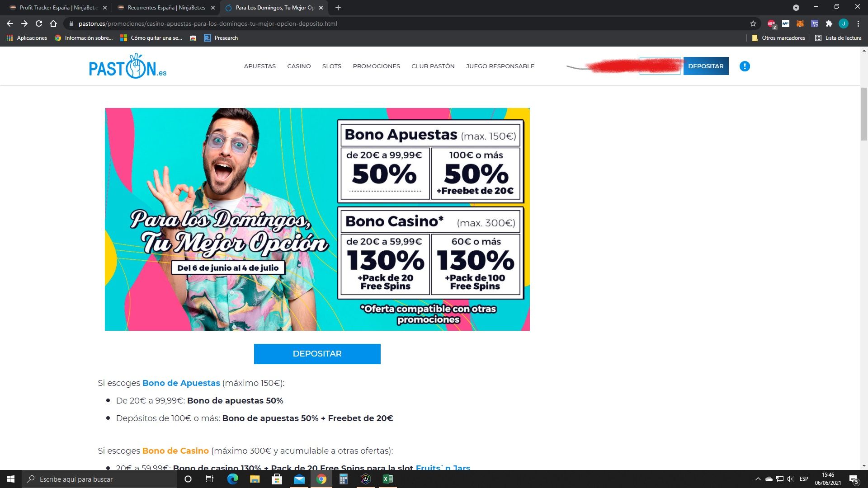
Task: Open the Calculator from the taskbar
Action: [x=343, y=479]
